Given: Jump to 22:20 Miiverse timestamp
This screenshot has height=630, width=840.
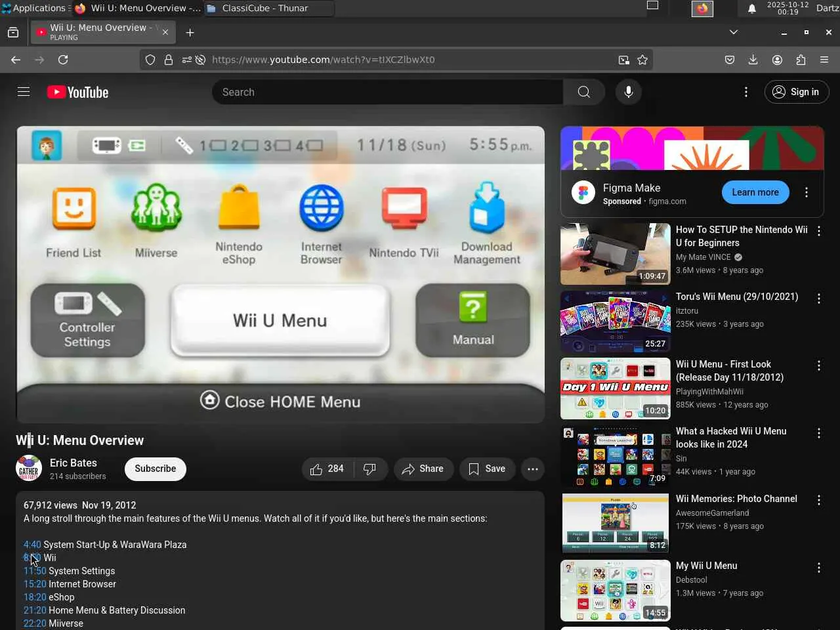Looking at the screenshot, I should click(35, 623).
